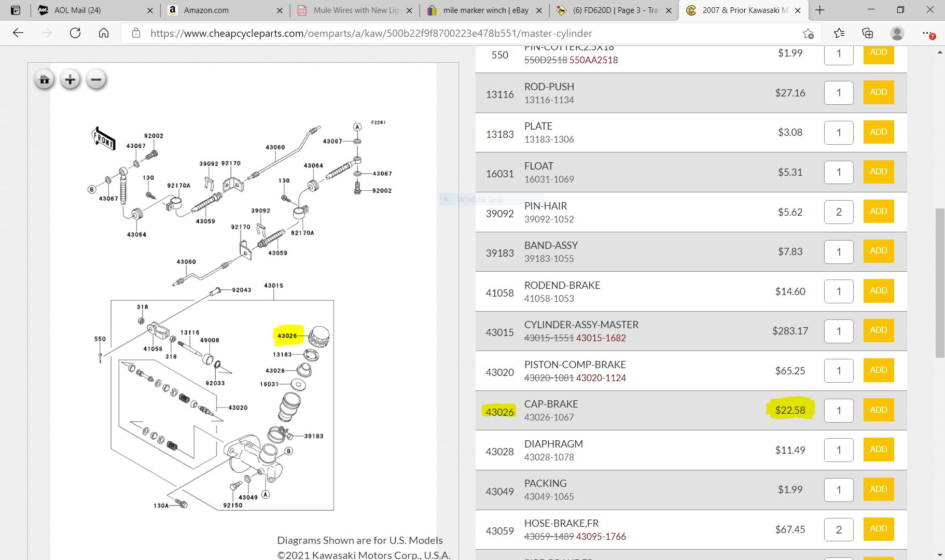Add PISTON-COMP-BRAKE to cart
945x560 pixels.
pyautogui.click(x=878, y=370)
